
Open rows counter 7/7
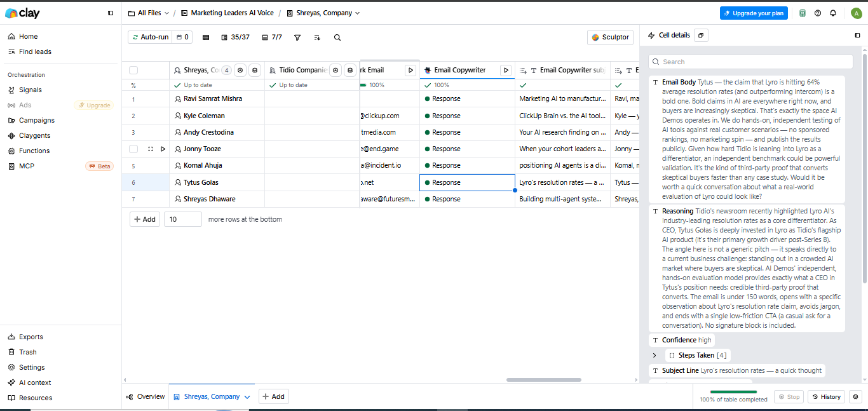click(x=272, y=37)
